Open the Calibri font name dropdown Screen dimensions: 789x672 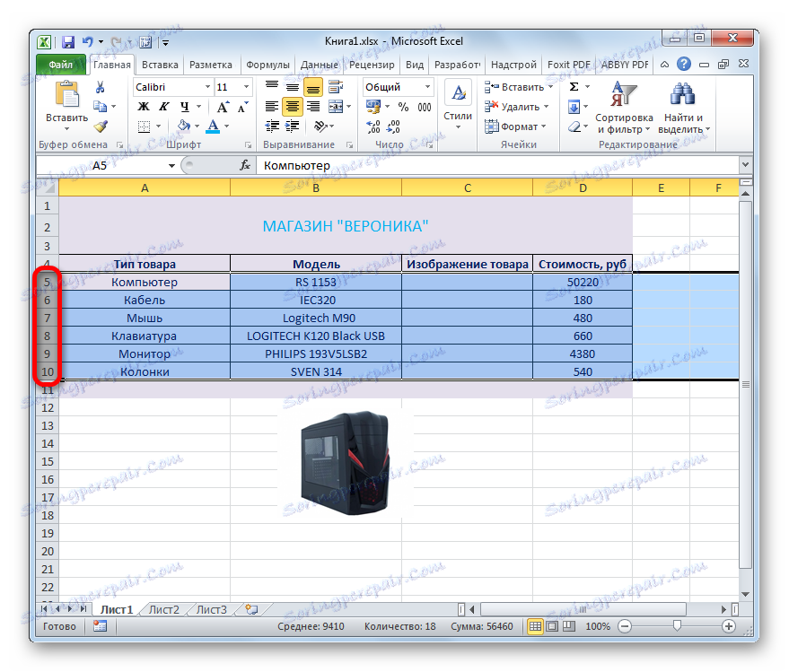click(x=207, y=87)
